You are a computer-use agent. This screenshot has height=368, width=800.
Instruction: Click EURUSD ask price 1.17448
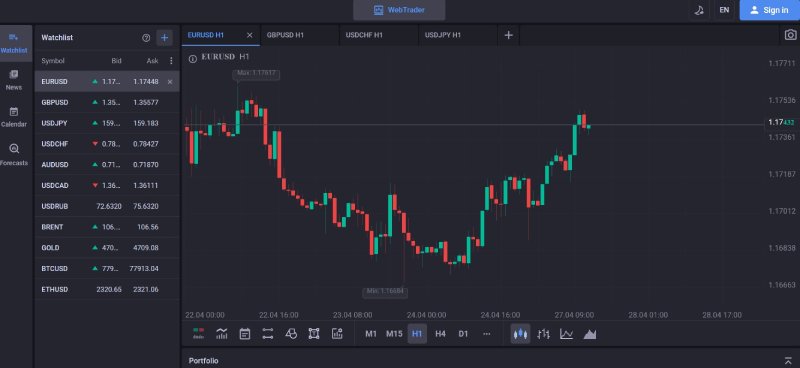pos(146,82)
